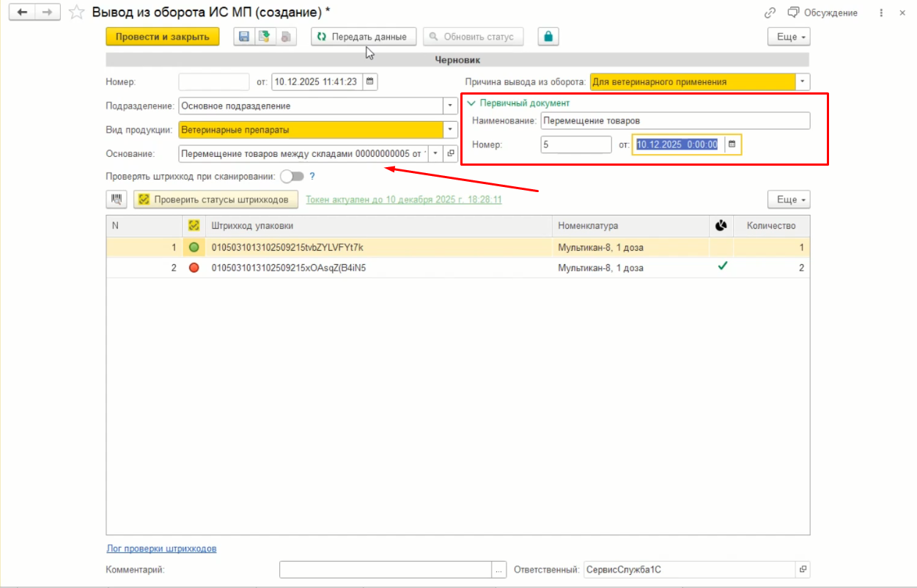Open the Причина вывода из оборота dropdown
This screenshot has height=588, width=917.
(803, 82)
